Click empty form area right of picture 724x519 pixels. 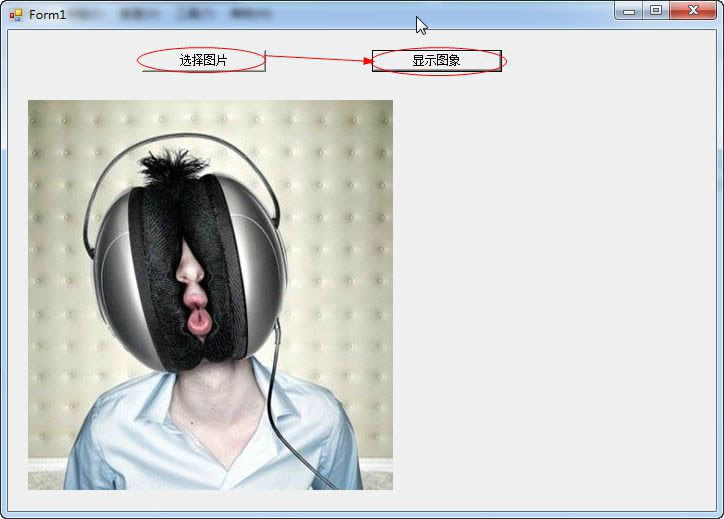(x=550, y=300)
